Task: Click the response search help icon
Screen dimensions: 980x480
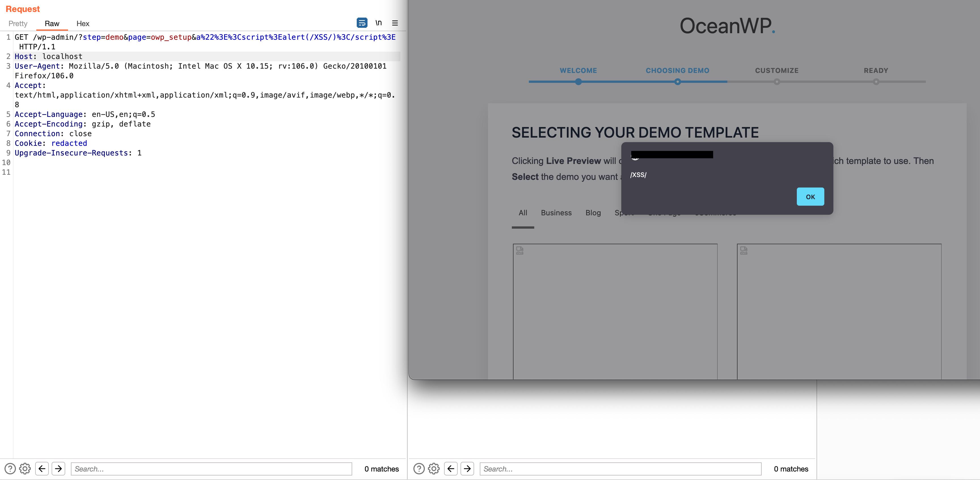Action: click(x=419, y=469)
